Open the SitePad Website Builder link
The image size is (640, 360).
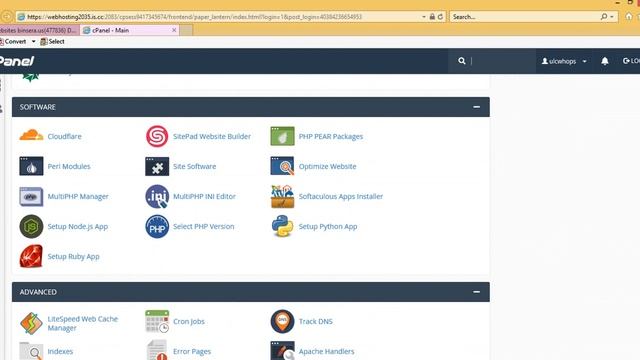click(212, 136)
